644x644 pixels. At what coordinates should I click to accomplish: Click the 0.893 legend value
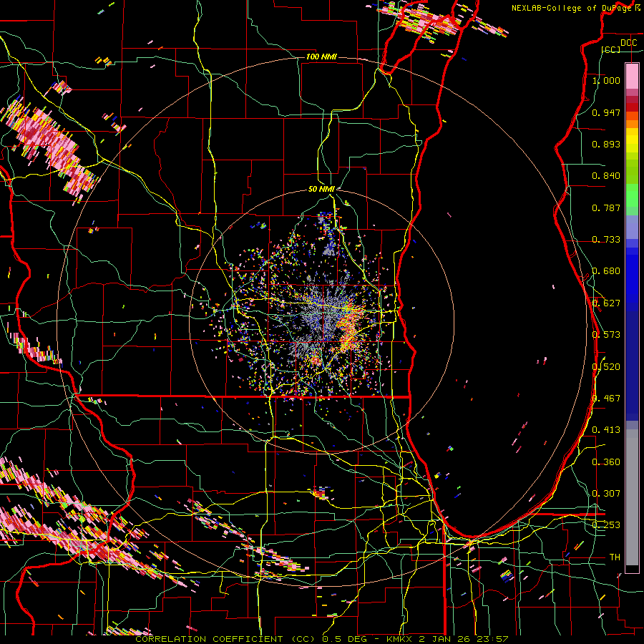click(606, 144)
